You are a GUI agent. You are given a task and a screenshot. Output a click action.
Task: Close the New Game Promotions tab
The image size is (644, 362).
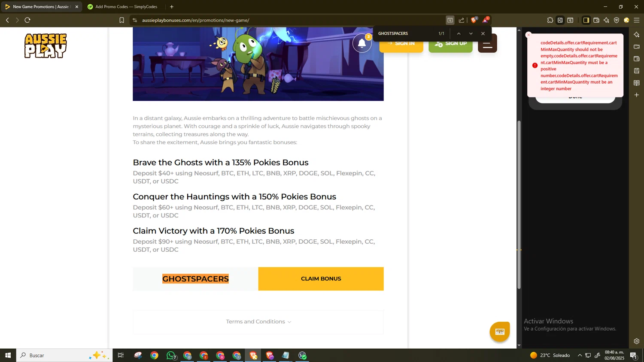pyautogui.click(x=77, y=7)
